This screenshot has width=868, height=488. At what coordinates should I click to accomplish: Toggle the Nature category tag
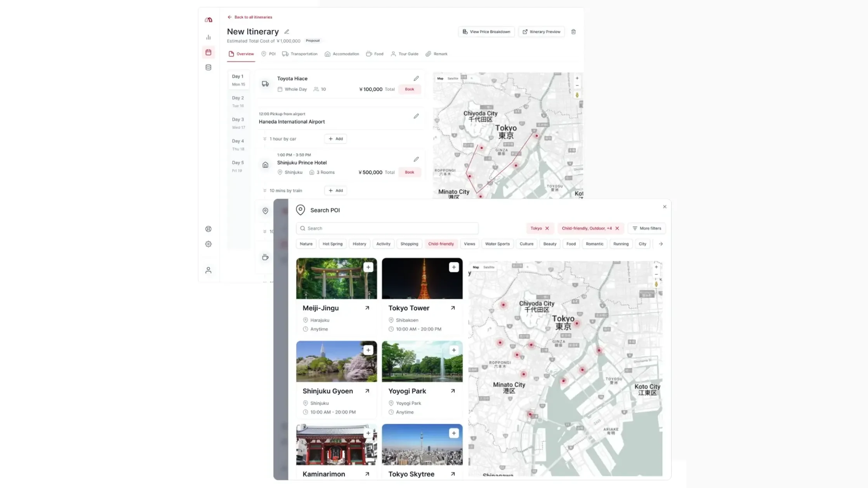306,244
